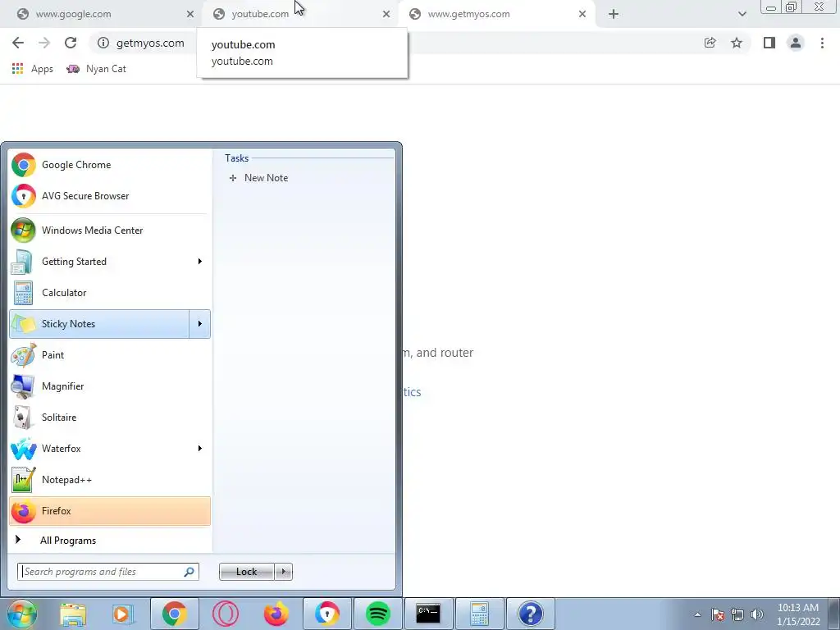Click Windows Start orb
Image resolution: width=840 pixels, height=630 pixels.
(x=21, y=614)
